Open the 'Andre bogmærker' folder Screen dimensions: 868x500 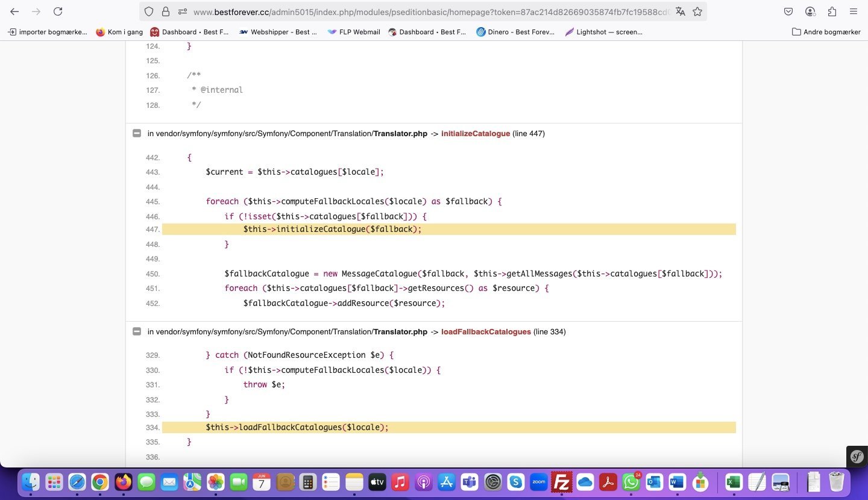(x=826, y=32)
